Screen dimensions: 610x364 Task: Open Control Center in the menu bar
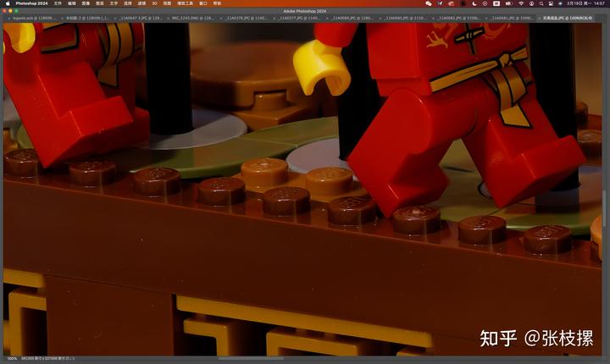coord(551,3)
